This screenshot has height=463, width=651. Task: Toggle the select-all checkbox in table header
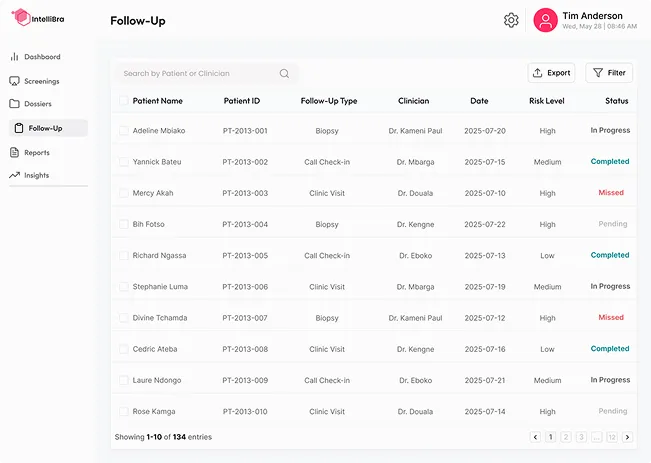coord(124,100)
